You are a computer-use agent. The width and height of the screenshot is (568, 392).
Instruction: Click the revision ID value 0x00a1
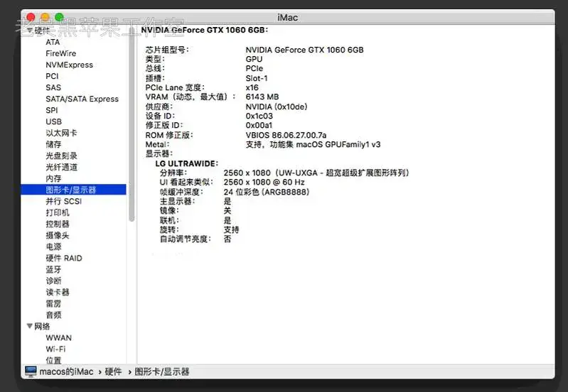pyautogui.click(x=259, y=125)
